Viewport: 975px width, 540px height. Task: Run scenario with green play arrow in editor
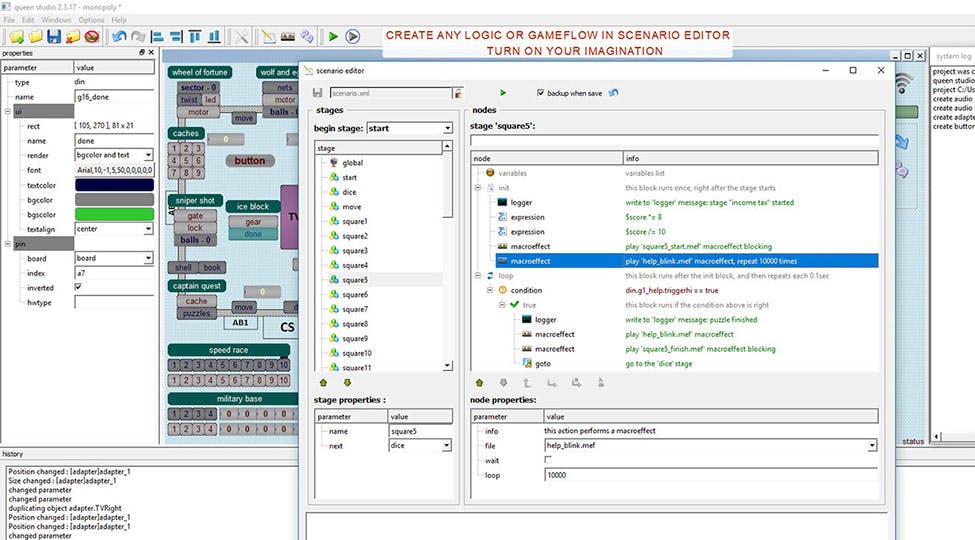(503, 93)
